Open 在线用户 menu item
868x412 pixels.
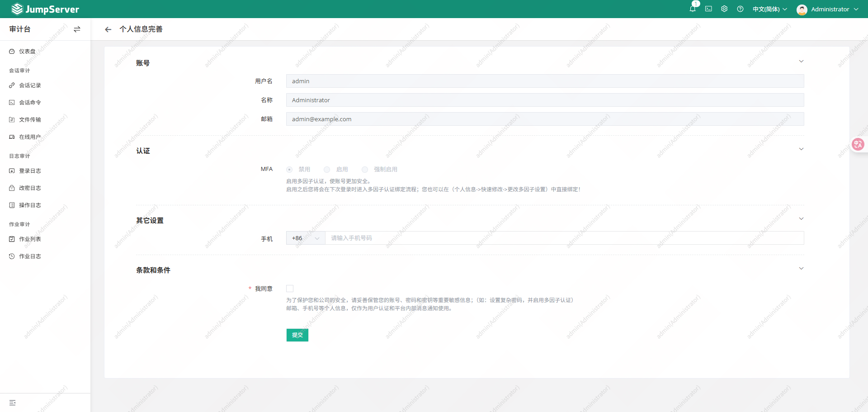[45, 137]
